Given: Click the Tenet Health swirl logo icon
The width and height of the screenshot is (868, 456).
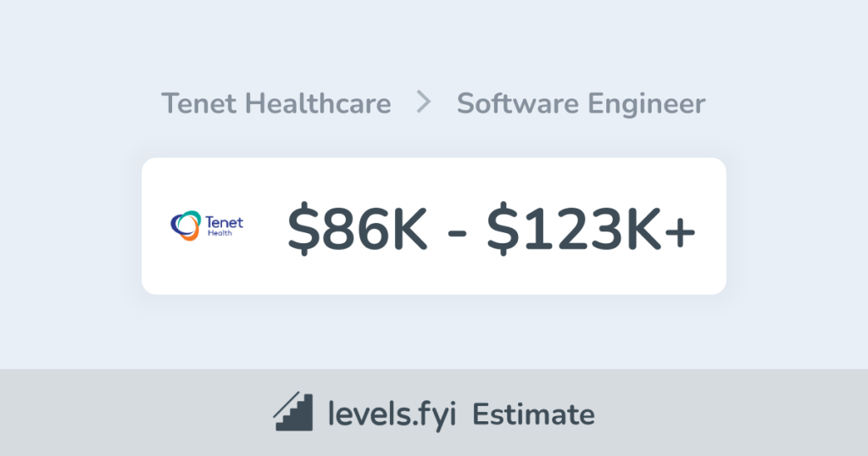Looking at the screenshot, I should pyautogui.click(x=184, y=225).
